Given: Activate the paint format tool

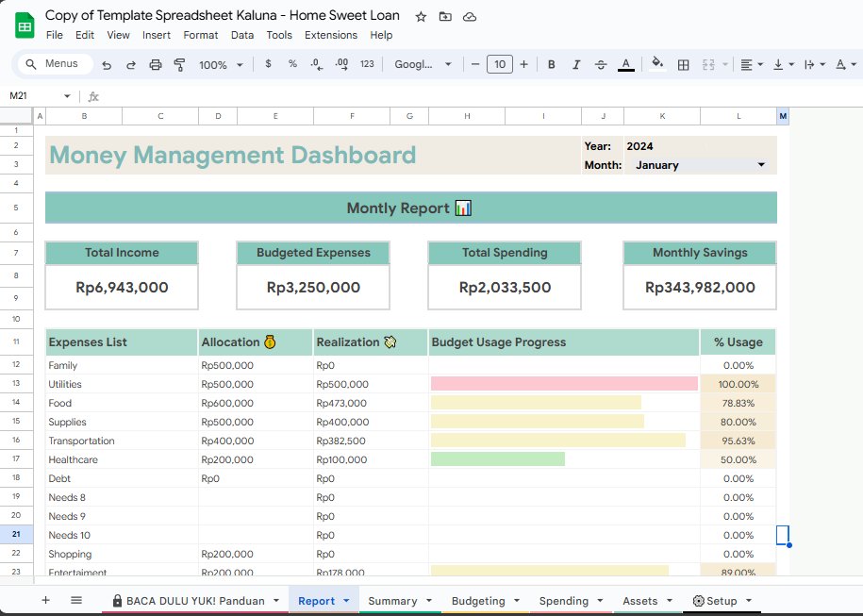Looking at the screenshot, I should point(179,64).
